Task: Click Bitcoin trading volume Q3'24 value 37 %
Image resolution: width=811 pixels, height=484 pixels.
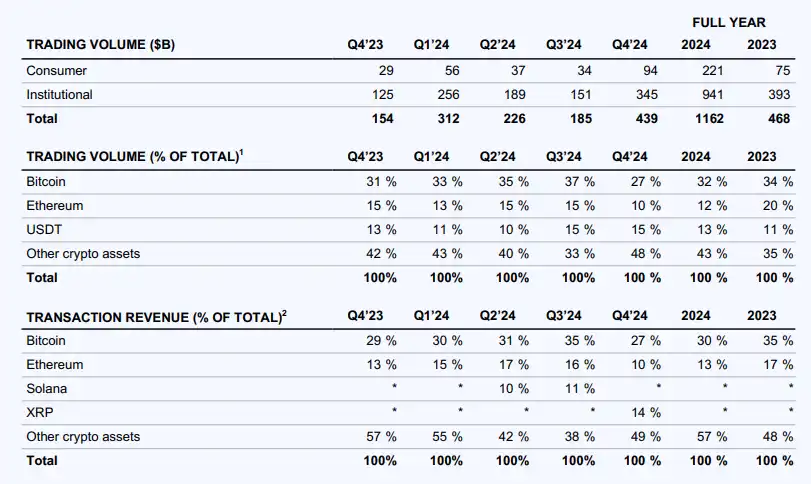Action: click(577, 181)
